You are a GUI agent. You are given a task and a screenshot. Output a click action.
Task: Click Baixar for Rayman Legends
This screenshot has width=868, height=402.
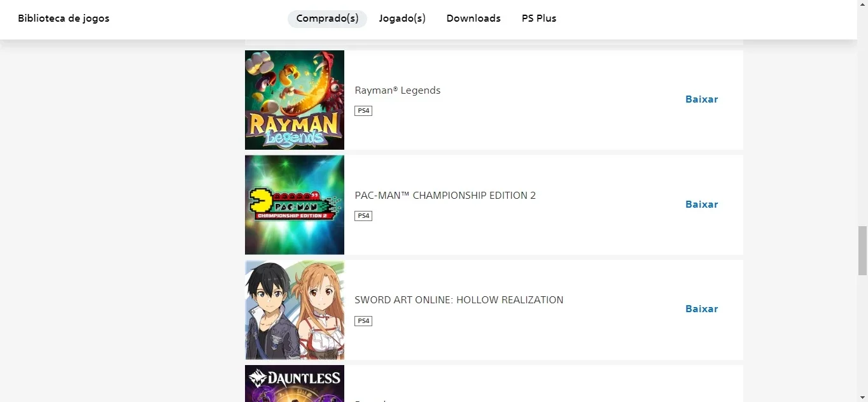[701, 99]
